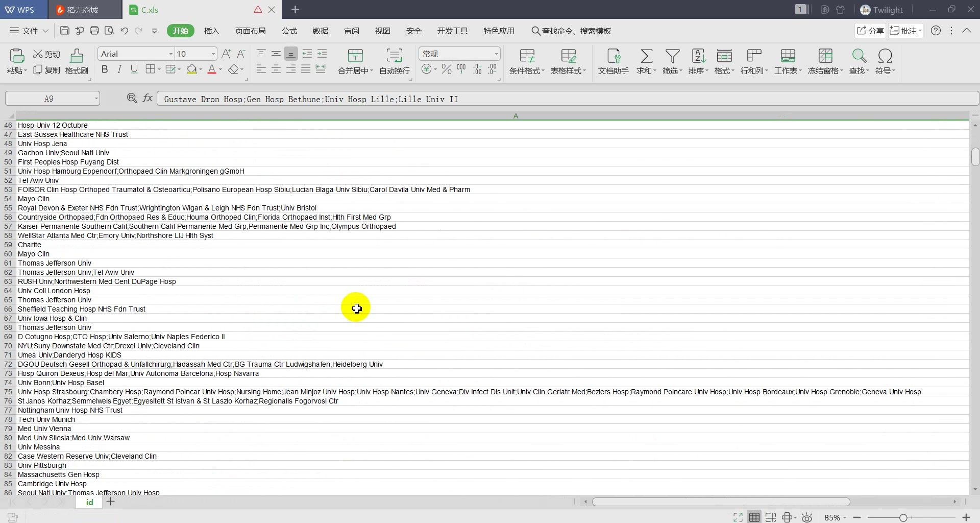This screenshot has width=980, height=523.
Task: Click the horizontal scrollbar thumb
Action: (x=721, y=502)
